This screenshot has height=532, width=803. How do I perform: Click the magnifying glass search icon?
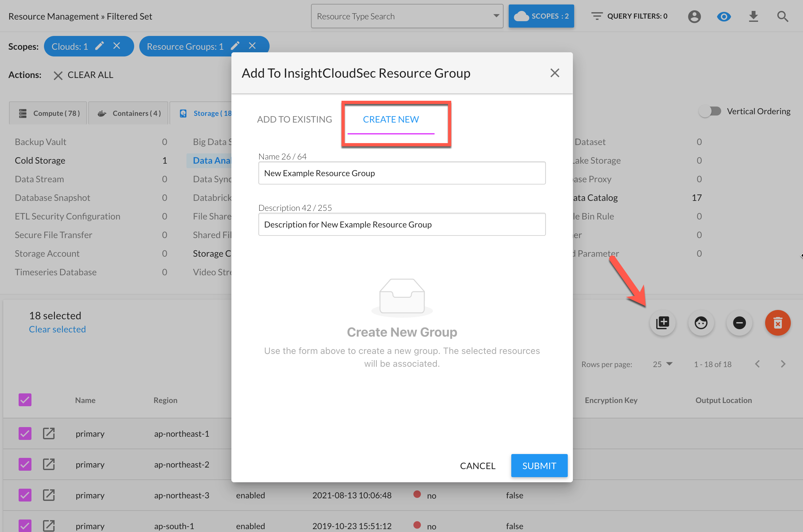(x=782, y=16)
